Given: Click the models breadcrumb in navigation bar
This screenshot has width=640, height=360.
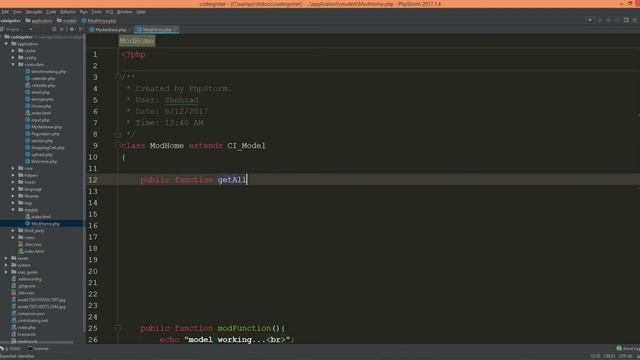Looking at the screenshot, I should [x=67, y=20].
